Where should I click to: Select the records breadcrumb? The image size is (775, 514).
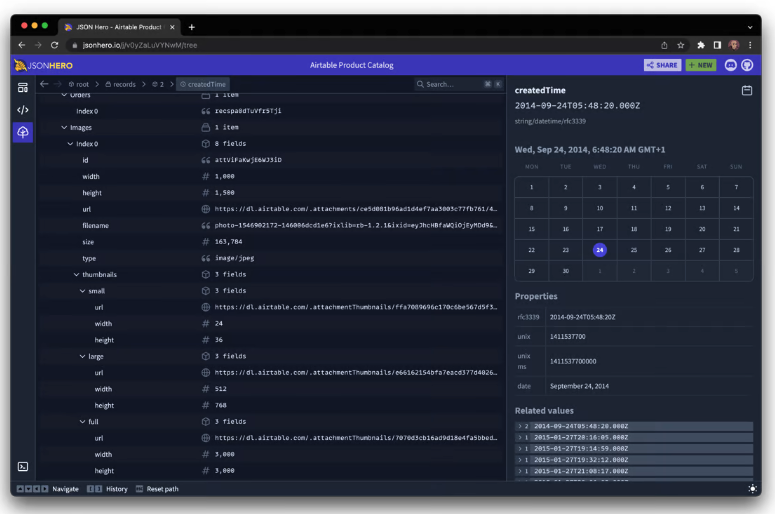[120, 85]
